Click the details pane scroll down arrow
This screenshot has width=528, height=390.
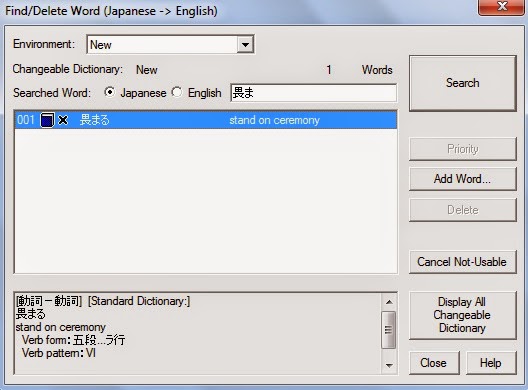click(389, 365)
